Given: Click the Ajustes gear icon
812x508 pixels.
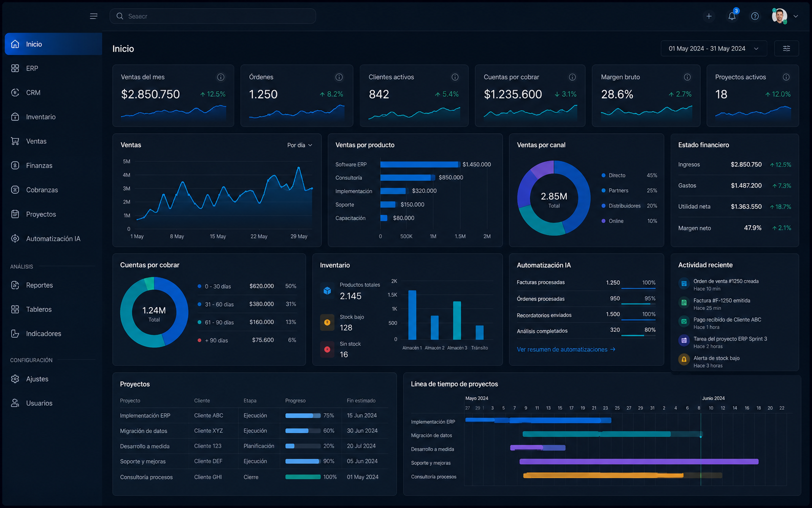Looking at the screenshot, I should (15, 379).
